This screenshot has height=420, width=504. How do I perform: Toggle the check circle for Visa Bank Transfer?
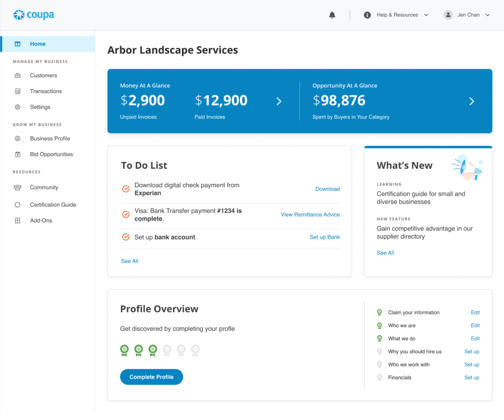click(126, 214)
